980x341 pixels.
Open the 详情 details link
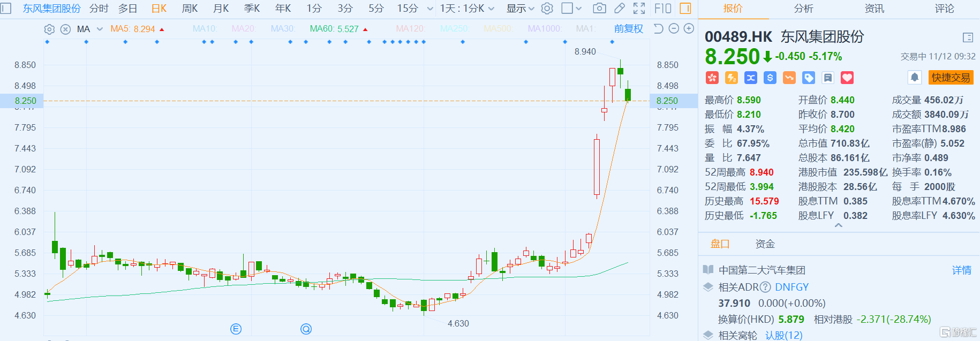pos(962,270)
